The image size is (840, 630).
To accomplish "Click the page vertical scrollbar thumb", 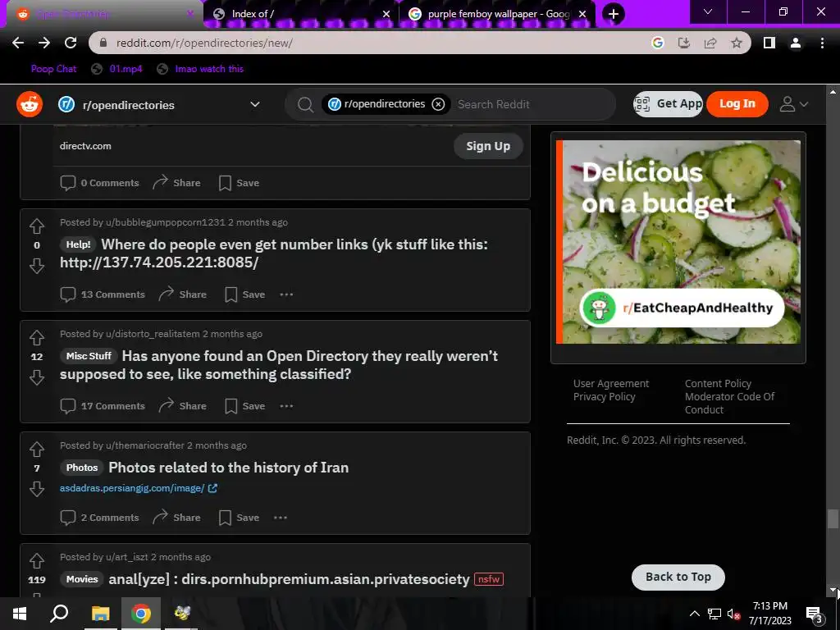I will click(x=833, y=518).
